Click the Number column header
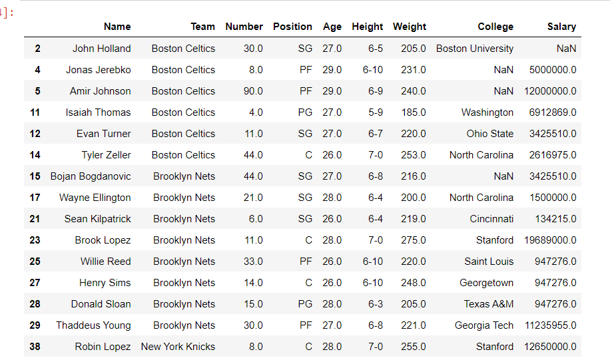The height and width of the screenshot is (364, 610). pyautogui.click(x=244, y=27)
